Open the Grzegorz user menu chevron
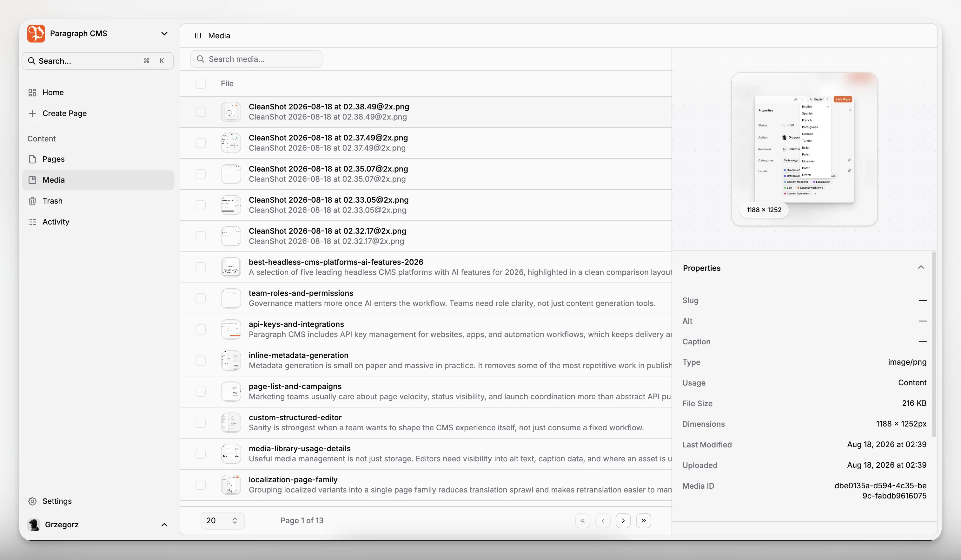 pyautogui.click(x=164, y=525)
